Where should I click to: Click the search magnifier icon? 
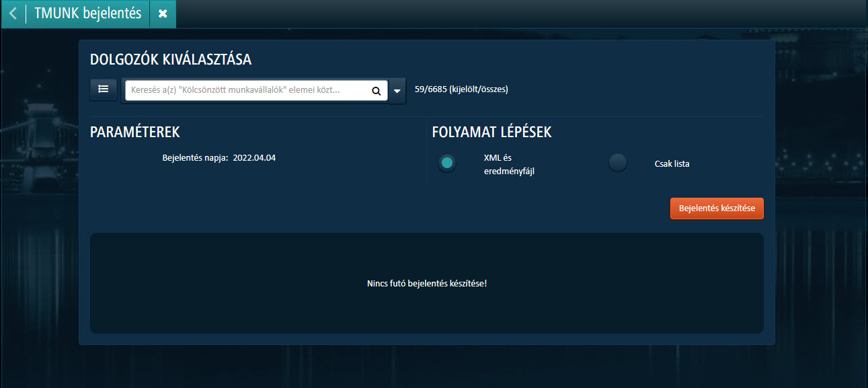(x=376, y=90)
